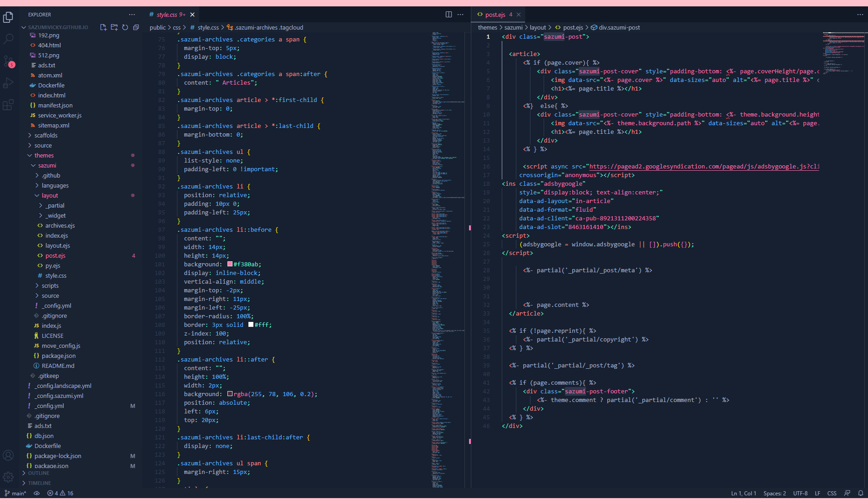The width and height of the screenshot is (868, 504).
Task: Click 'public' in style.css breadcrumb
Action: [157, 27]
